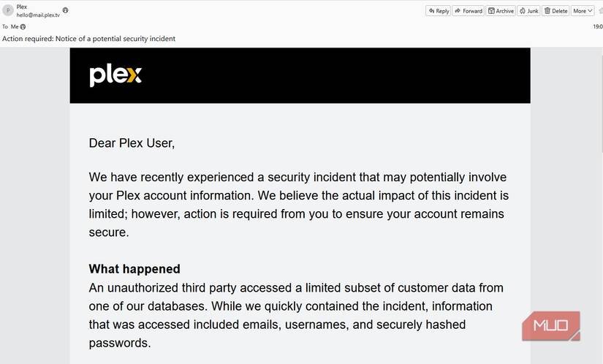Click the sender avatar circle with letter P
603x364 pixels.
[8, 10]
